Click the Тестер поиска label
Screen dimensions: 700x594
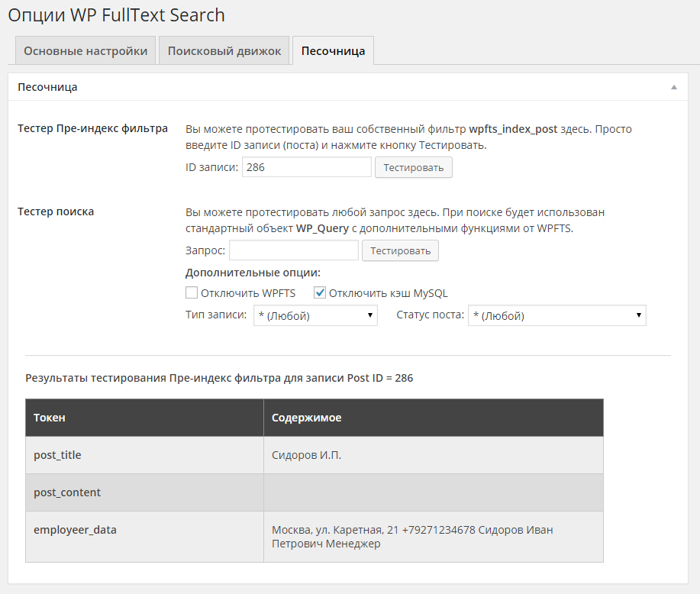(56, 211)
